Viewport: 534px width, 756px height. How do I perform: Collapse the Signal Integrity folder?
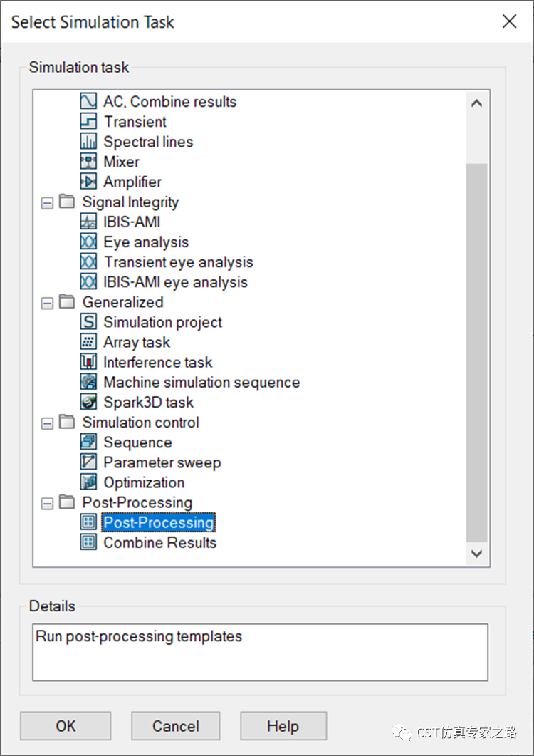47,203
